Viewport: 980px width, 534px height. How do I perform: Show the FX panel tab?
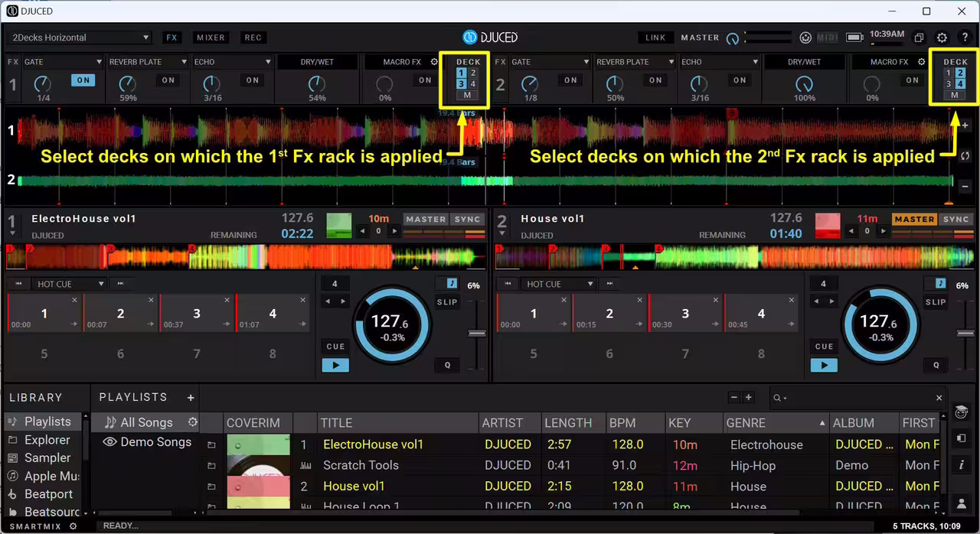pos(171,37)
